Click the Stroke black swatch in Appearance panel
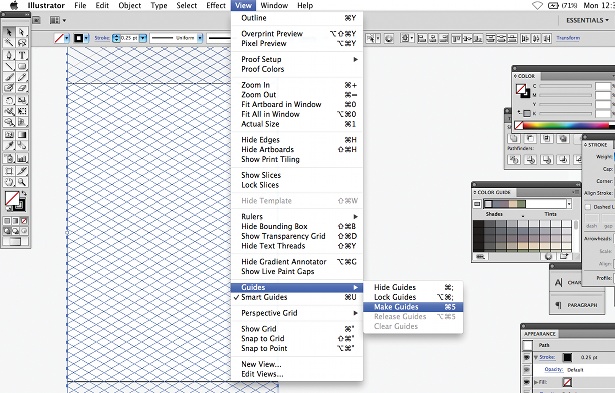Image resolution: width=615 pixels, height=393 pixels. click(x=567, y=357)
